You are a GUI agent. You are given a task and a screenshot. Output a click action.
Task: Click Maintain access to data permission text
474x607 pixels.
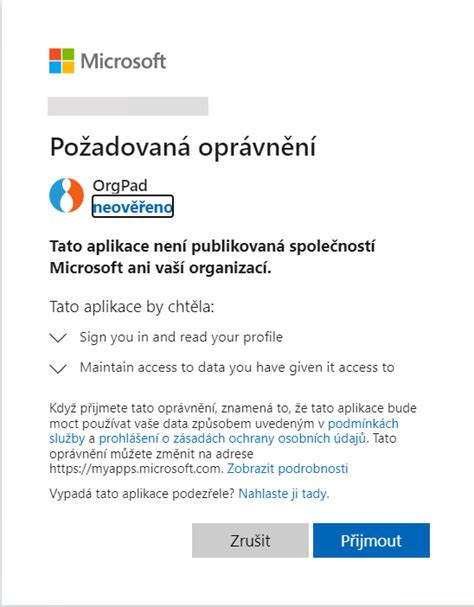[x=237, y=367]
